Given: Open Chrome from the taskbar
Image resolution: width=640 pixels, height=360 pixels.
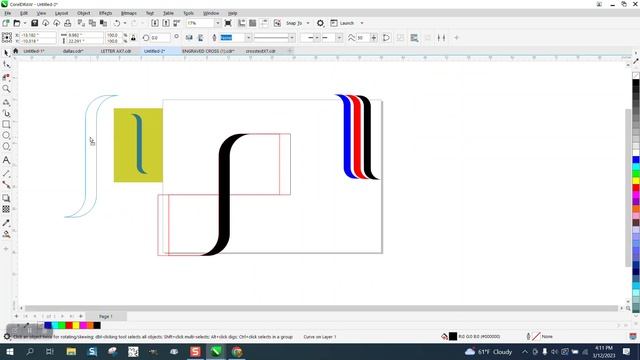Looking at the screenshot, I should (x=237, y=352).
